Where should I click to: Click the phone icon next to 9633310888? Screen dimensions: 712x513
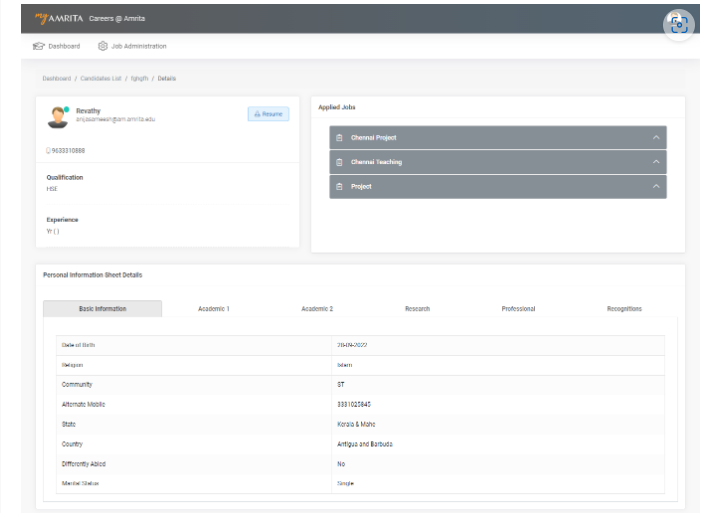[48, 151]
